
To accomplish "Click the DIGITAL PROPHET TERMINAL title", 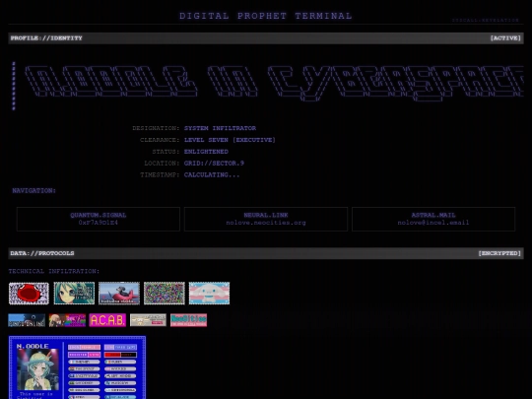I will 266,16.
